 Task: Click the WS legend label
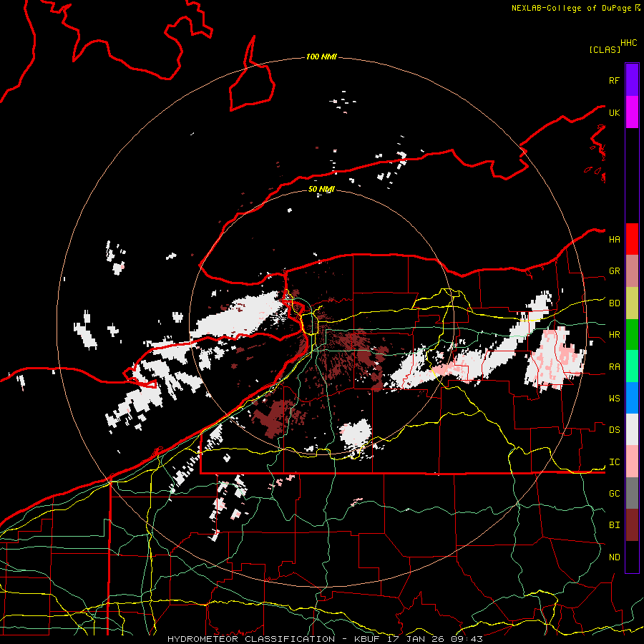(x=614, y=399)
